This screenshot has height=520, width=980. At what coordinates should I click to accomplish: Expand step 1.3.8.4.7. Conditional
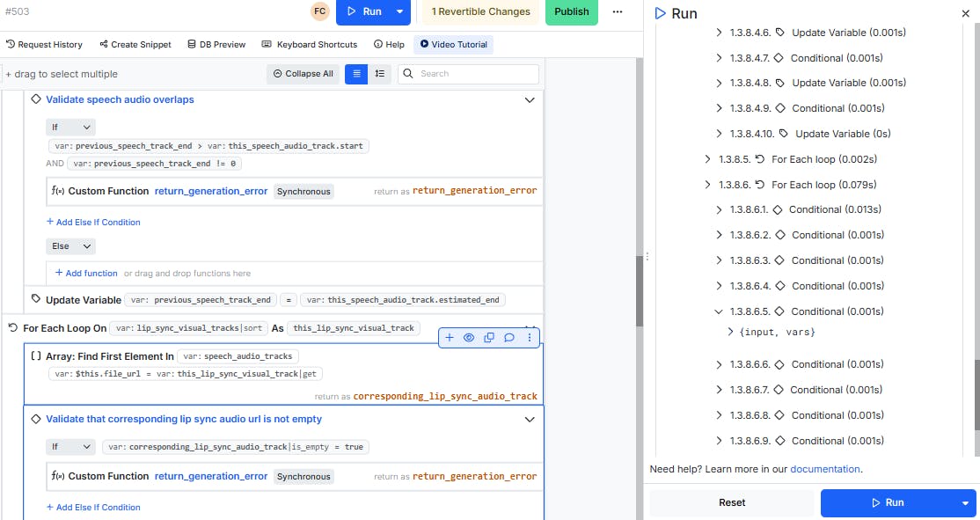click(719, 58)
